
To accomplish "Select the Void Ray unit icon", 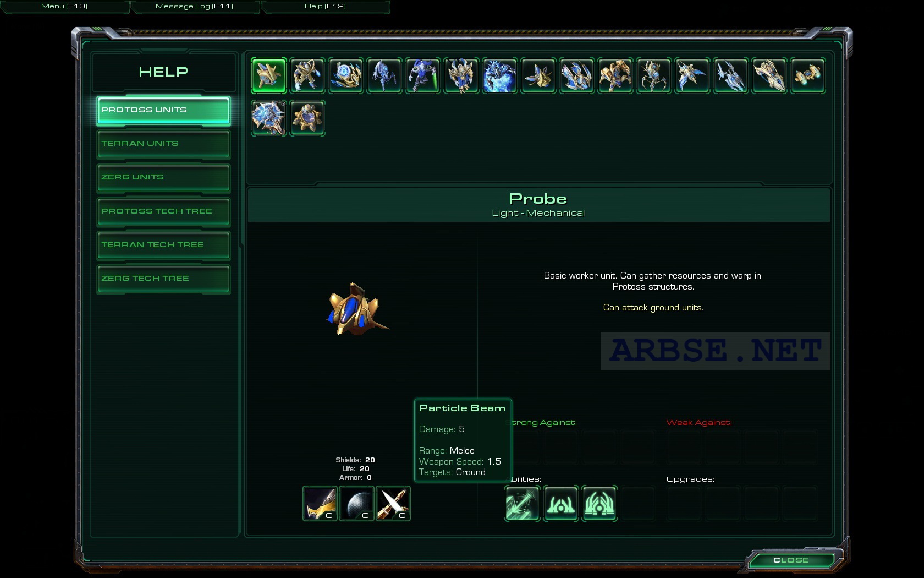I will (731, 75).
